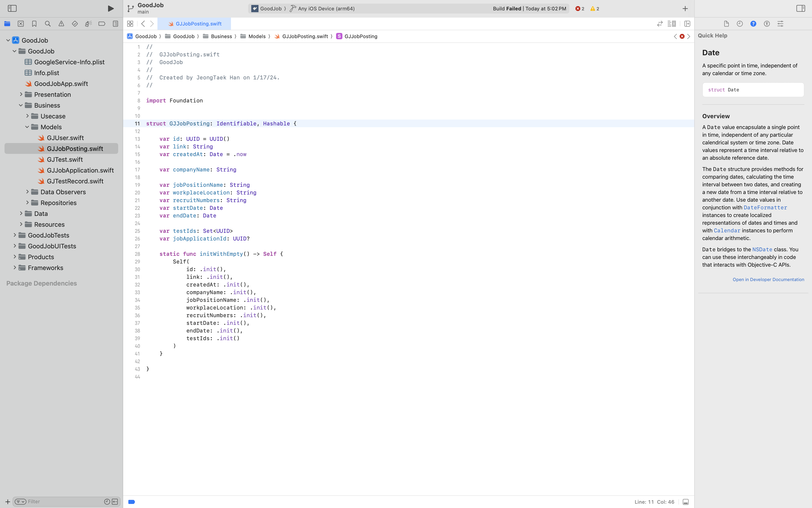Click the Add Editor on Right icon

[x=687, y=23]
